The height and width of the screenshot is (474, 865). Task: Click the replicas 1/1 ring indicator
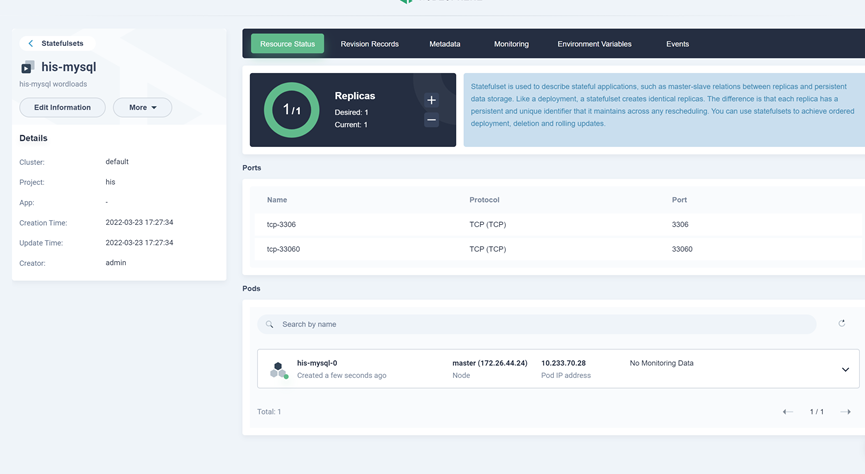point(292,110)
